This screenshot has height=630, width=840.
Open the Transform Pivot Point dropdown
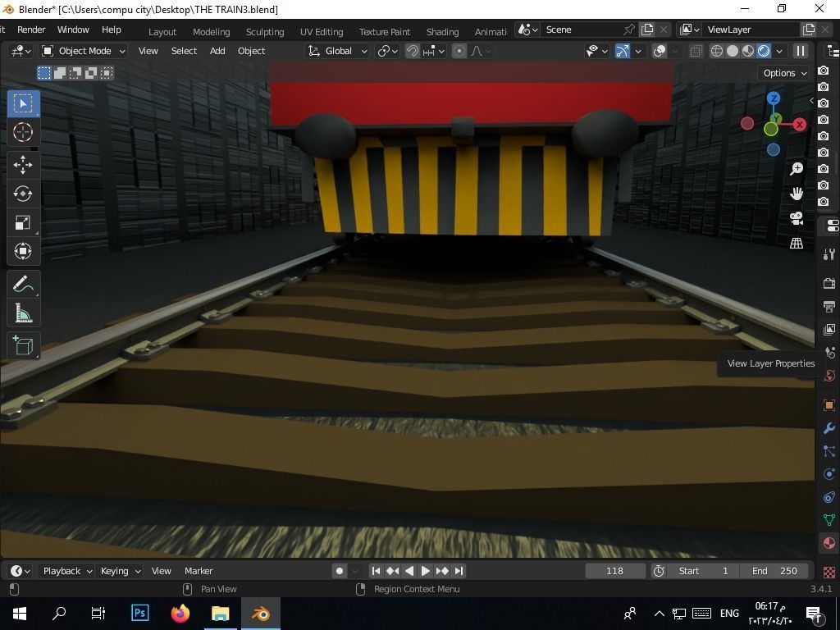click(x=388, y=51)
